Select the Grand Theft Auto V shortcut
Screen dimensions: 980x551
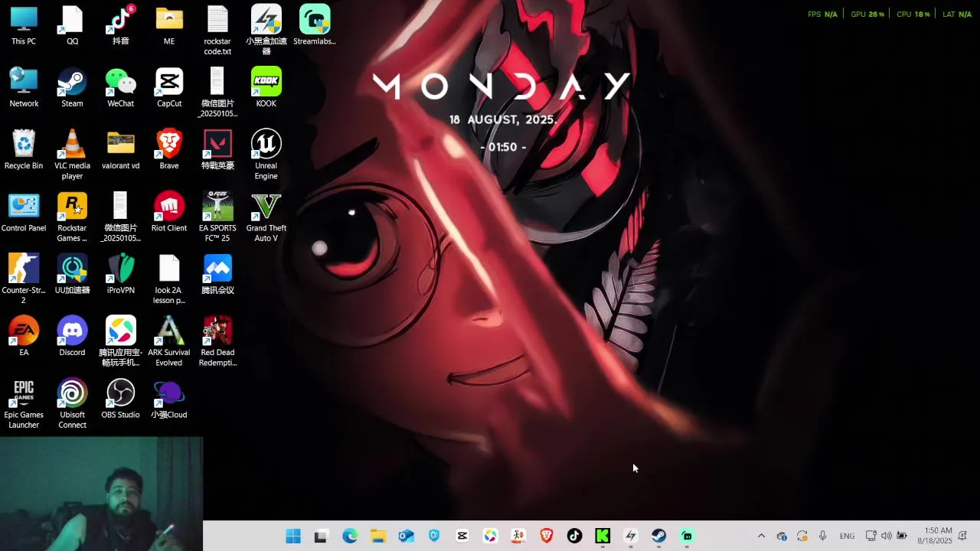point(266,217)
